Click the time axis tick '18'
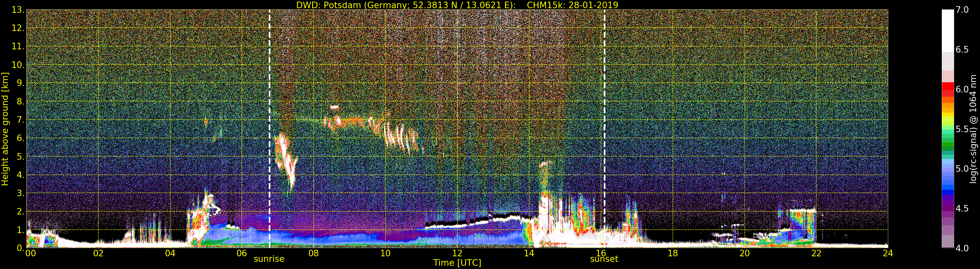Viewport: 980px width, 269px height. coord(673,253)
